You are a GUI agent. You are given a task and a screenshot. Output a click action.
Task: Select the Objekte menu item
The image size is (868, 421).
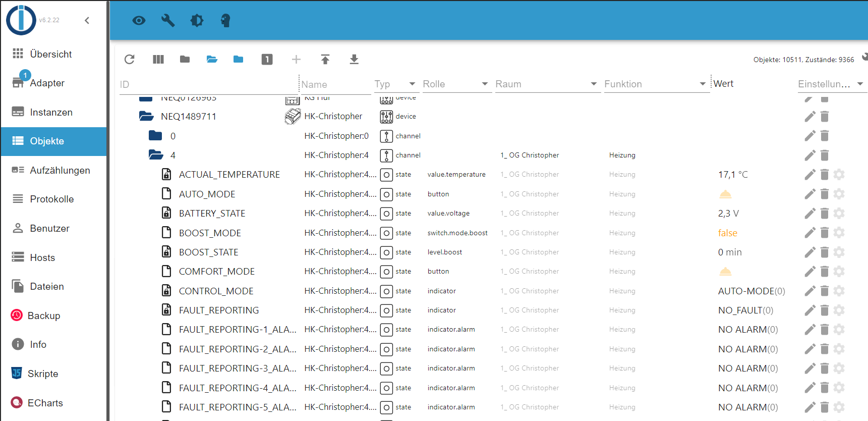(x=53, y=141)
